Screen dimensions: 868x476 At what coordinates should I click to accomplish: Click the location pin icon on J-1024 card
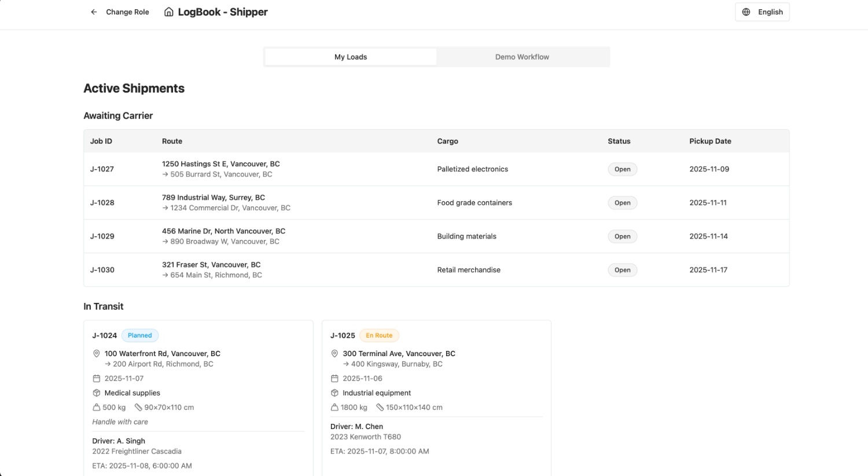pos(97,354)
